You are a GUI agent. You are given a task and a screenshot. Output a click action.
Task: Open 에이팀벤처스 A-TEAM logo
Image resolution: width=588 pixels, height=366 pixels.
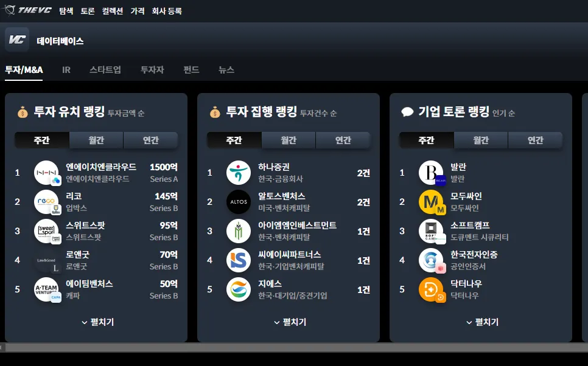[46, 289]
